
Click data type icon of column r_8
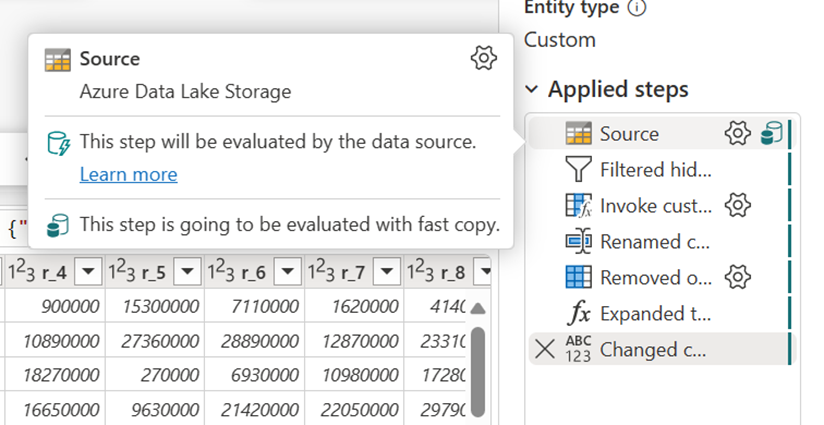420,272
